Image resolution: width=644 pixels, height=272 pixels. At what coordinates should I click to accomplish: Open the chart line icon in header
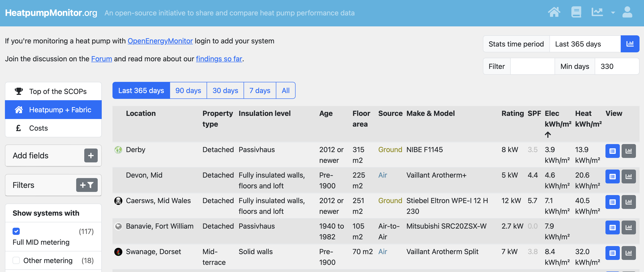597,12
